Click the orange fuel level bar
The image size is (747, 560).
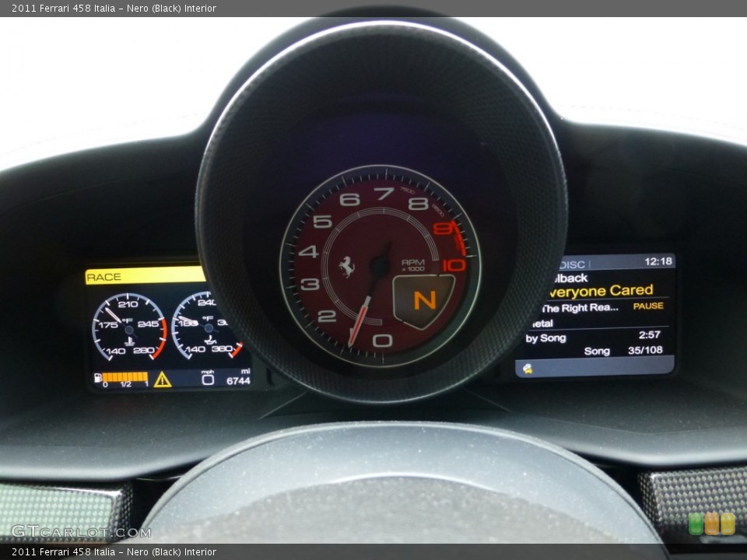[x=124, y=377]
